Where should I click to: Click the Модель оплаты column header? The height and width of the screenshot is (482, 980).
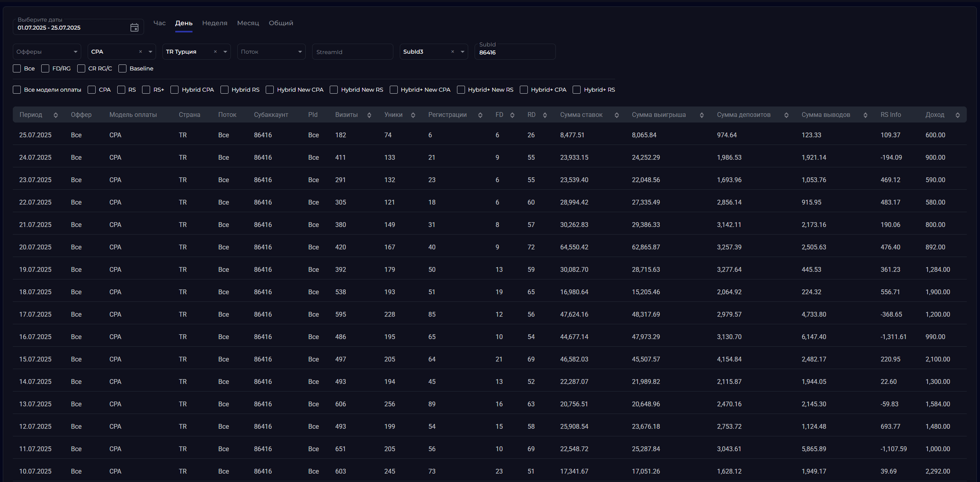click(133, 115)
